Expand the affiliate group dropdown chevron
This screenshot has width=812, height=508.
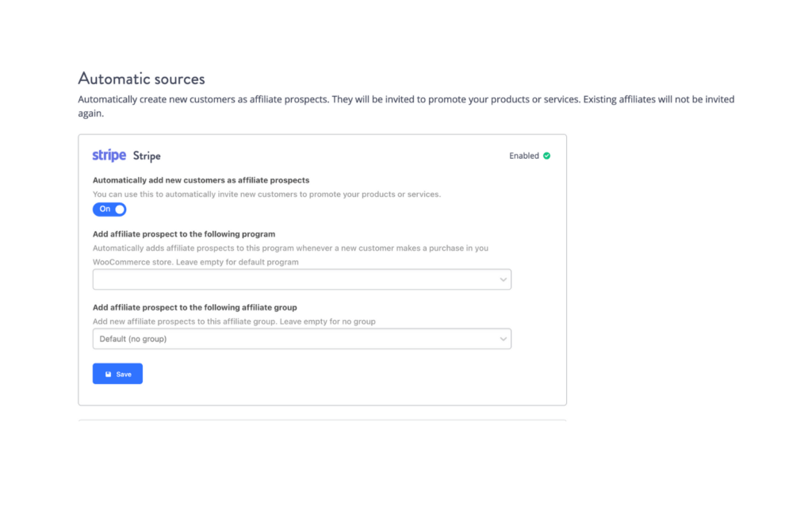point(504,338)
